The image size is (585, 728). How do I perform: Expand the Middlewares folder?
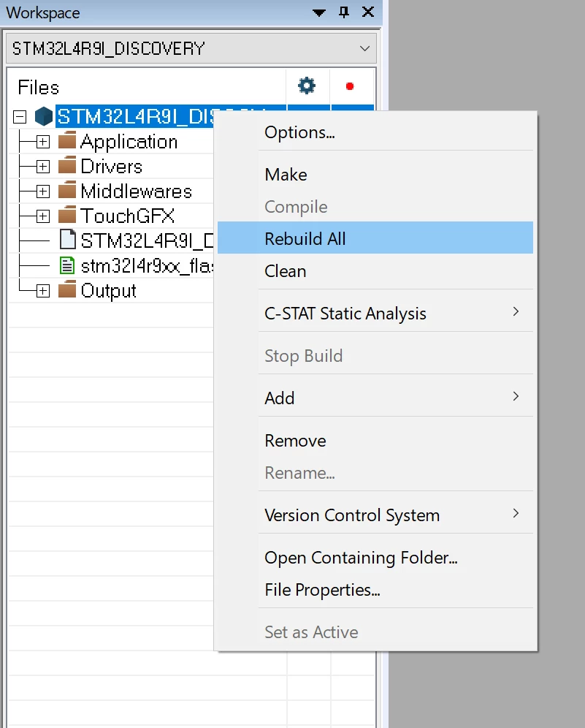[x=42, y=192]
